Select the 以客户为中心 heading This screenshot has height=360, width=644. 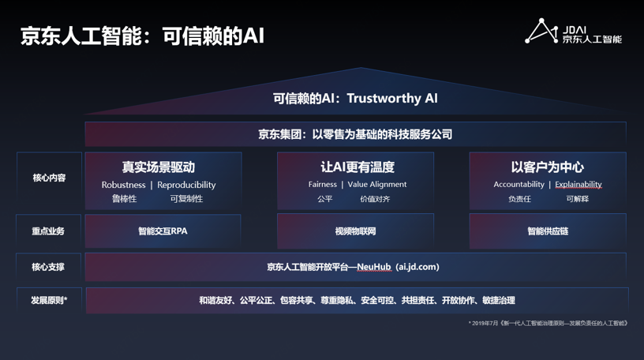pos(547,167)
